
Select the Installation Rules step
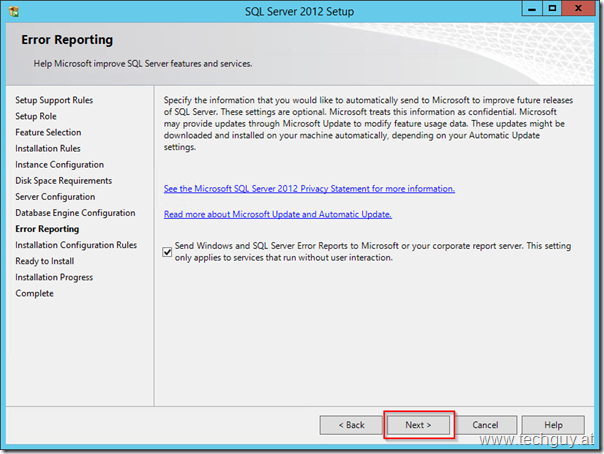pyautogui.click(x=48, y=149)
